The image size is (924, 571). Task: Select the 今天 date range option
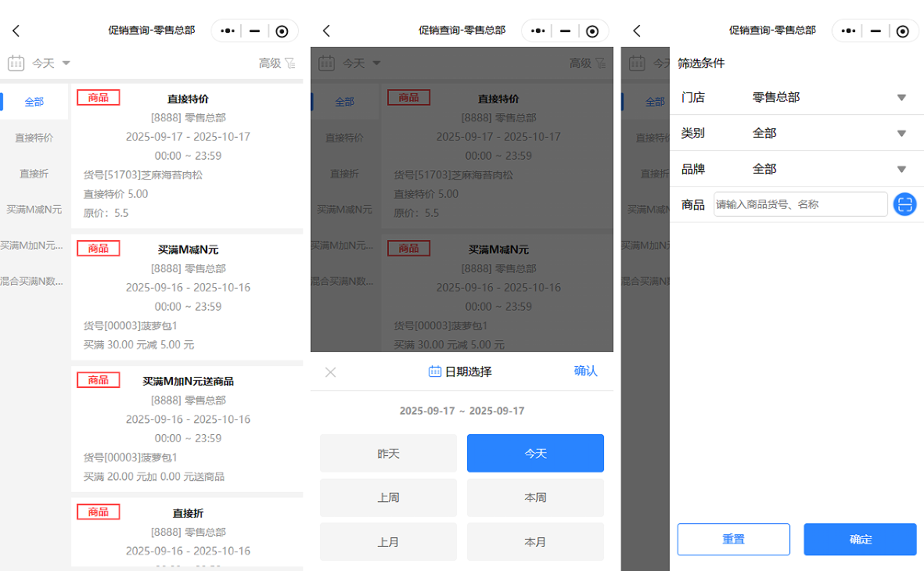[535, 454]
